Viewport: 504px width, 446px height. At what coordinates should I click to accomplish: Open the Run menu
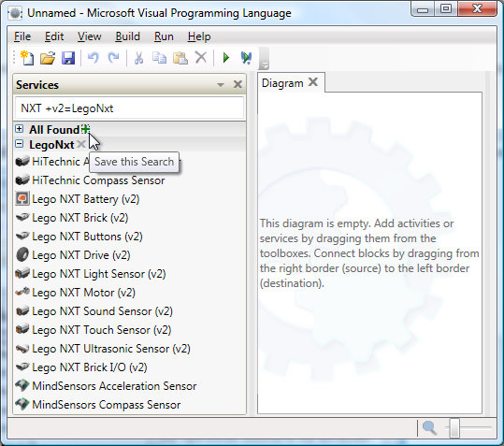click(164, 36)
